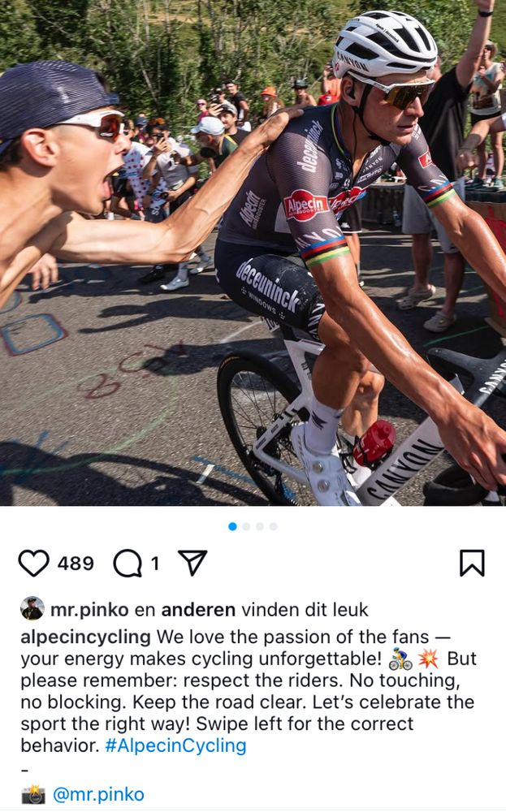Screen dimensions: 506x812
Task: Share post using the paper plane icon
Action: [192, 563]
